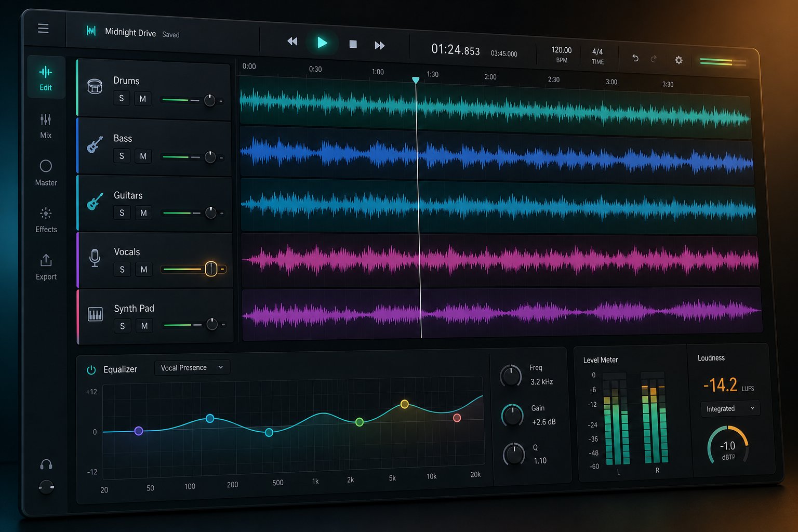Viewport: 798px width, 532px height.
Task: Click the -14.2 LUFS loudness value
Action: 720,385
